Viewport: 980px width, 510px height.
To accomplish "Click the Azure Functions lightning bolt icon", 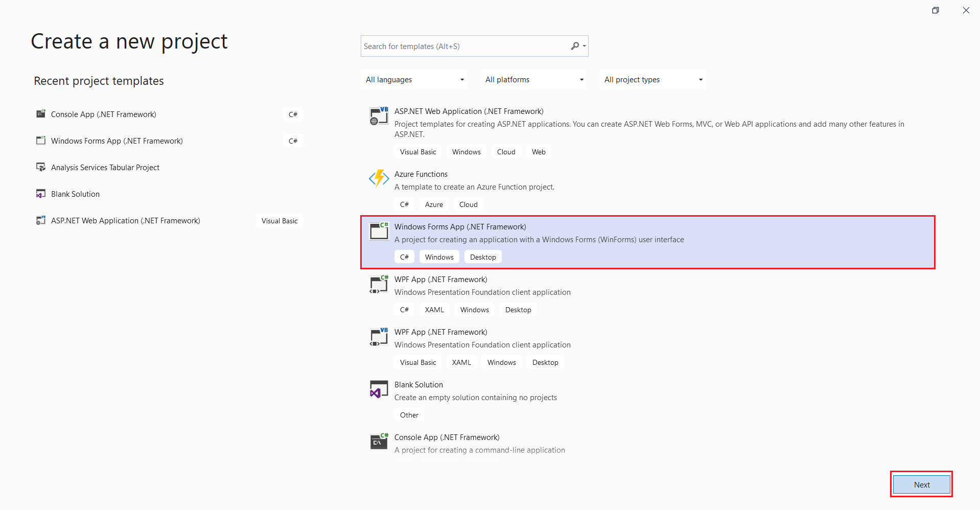I will (x=379, y=178).
